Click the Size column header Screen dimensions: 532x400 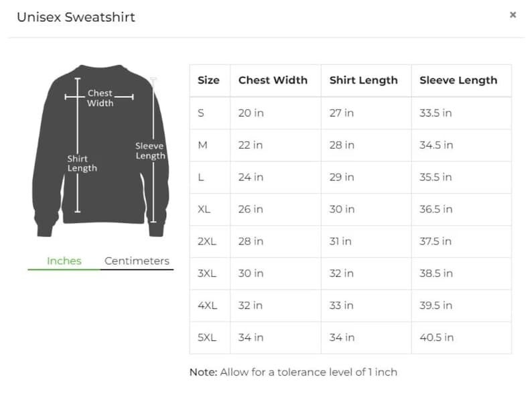click(x=208, y=80)
